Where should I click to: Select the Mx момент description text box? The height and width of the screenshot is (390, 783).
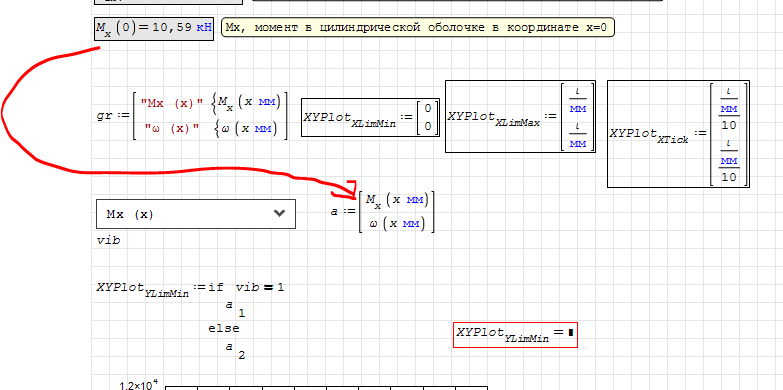(x=417, y=27)
